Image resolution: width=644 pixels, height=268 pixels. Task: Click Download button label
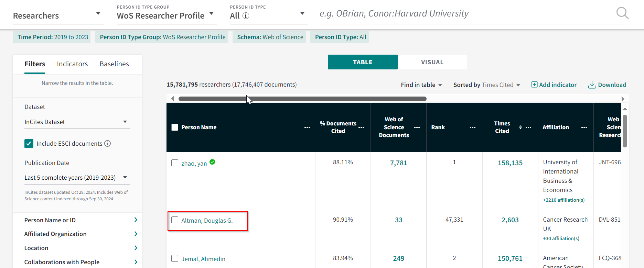click(612, 85)
